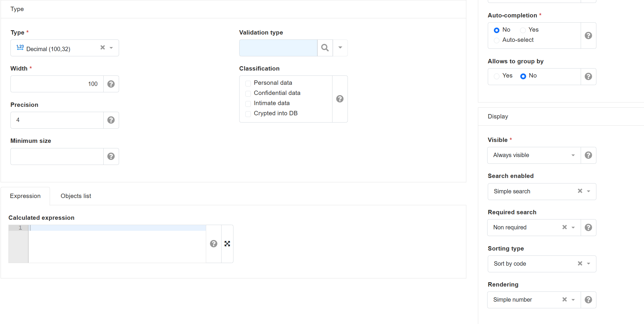Open the Sorting type dropdown arrow
Screen dimensions: 644x324
[x=589, y=264]
